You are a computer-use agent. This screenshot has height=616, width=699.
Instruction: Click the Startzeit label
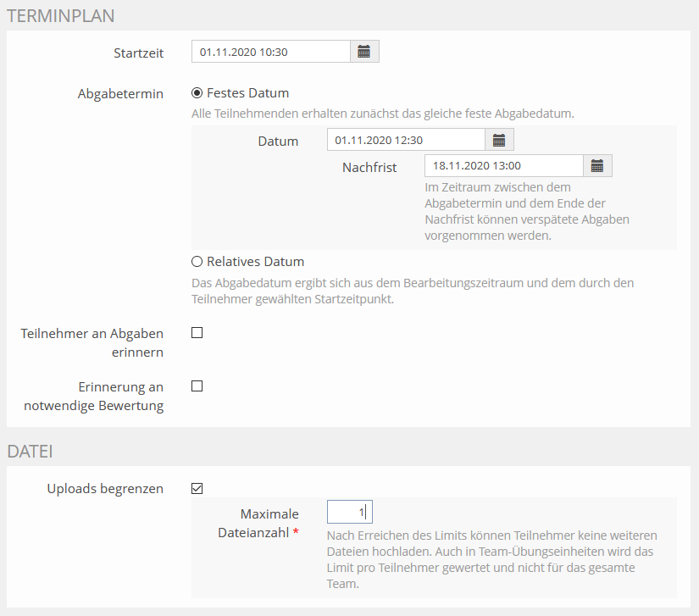(x=138, y=53)
